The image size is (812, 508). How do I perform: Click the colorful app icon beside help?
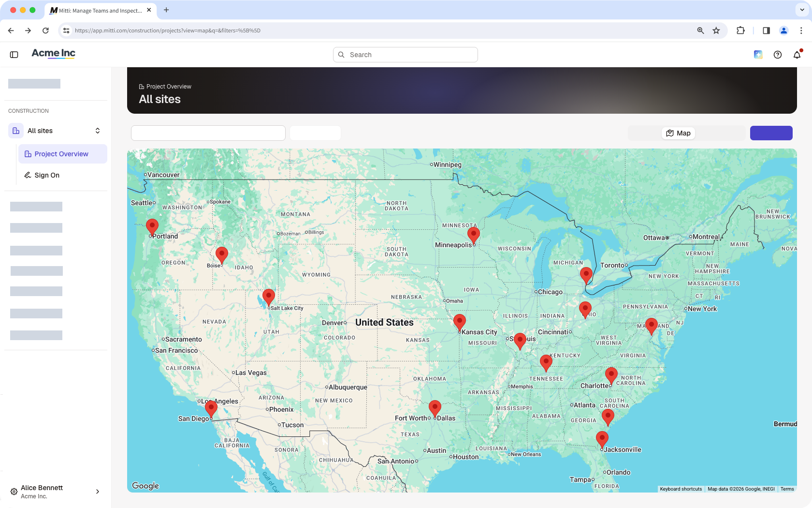click(758, 55)
